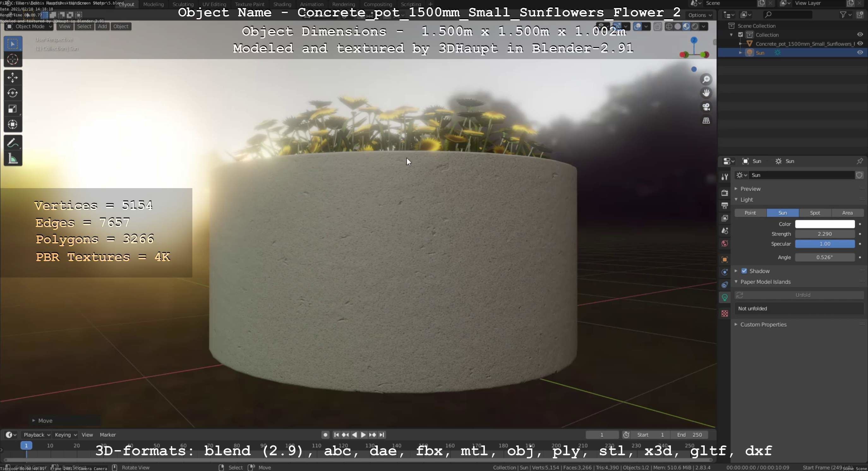The width and height of the screenshot is (868, 471).
Task: Click the viewport zoom magnifier icon
Action: tap(706, 80)
